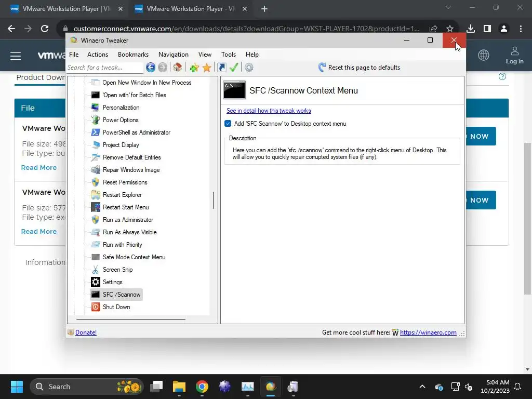Click the Windows Start button
This screenshot has height=399, width=532.
(x=17, y=387)
